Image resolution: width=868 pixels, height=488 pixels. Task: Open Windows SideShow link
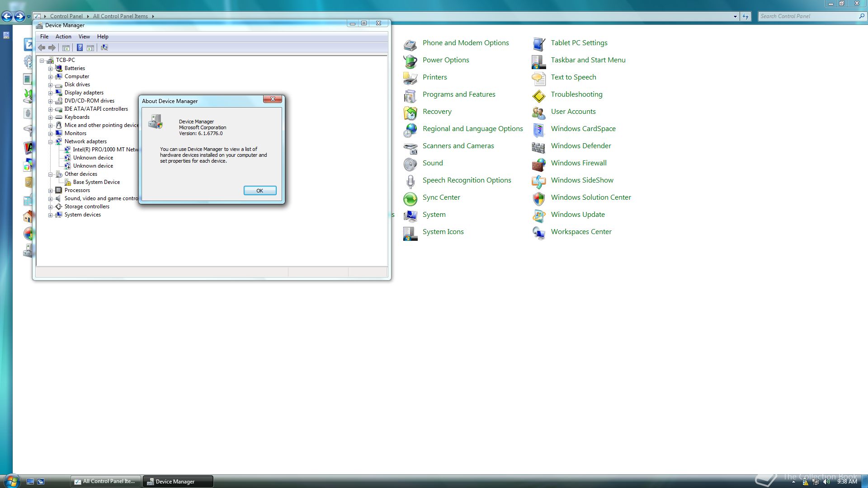point(582,180)
